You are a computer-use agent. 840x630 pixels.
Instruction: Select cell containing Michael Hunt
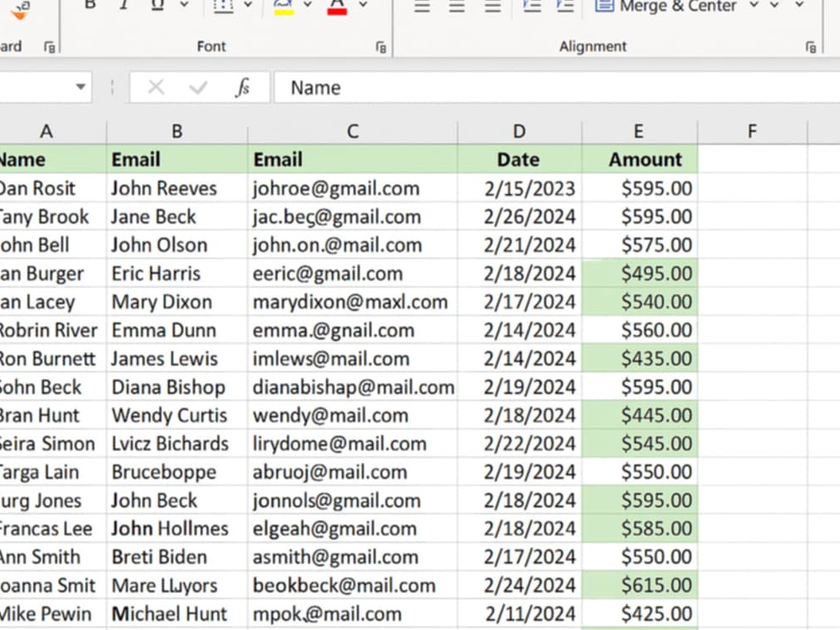tap(176, 614)
